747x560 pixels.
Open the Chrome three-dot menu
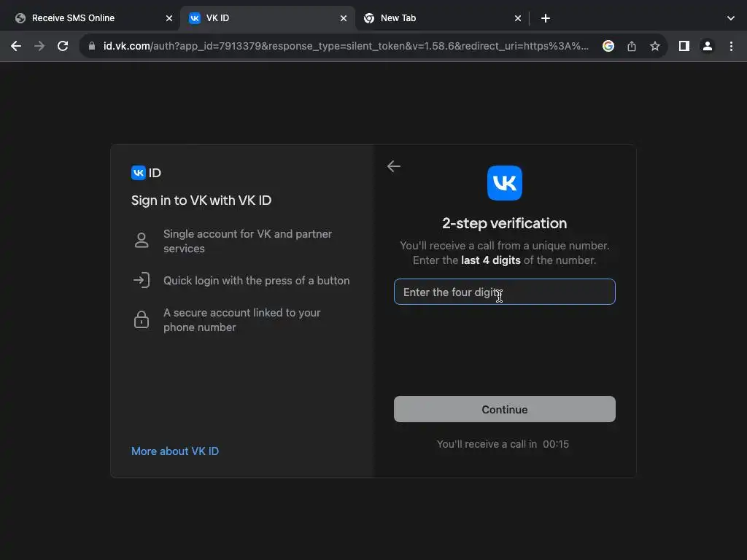pos(731,46)
